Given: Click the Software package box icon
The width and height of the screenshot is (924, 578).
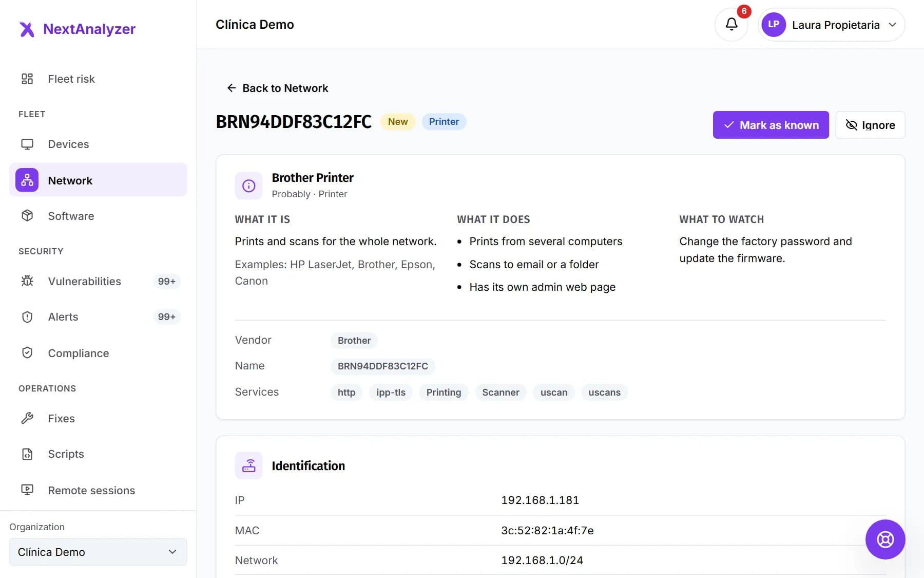Looking at the screenshot, I should click(27, 216).
